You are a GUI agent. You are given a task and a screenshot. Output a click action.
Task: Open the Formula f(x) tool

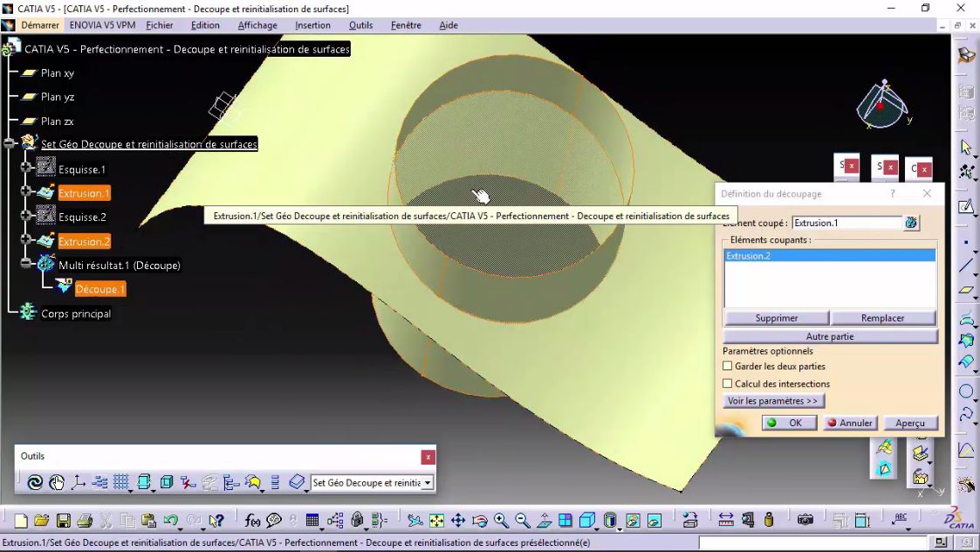pyautogui.click(x=252, y=521)
